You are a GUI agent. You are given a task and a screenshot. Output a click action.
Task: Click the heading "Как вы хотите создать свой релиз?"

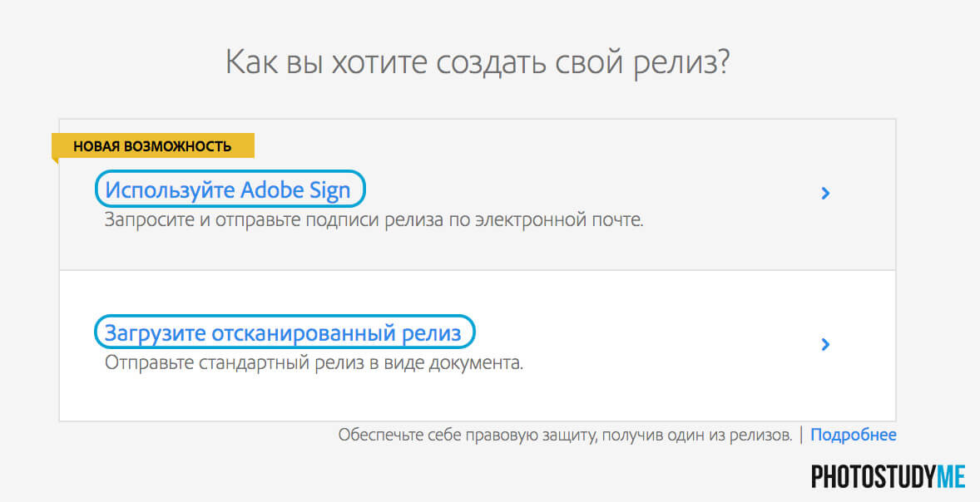[x=478, y=62]
